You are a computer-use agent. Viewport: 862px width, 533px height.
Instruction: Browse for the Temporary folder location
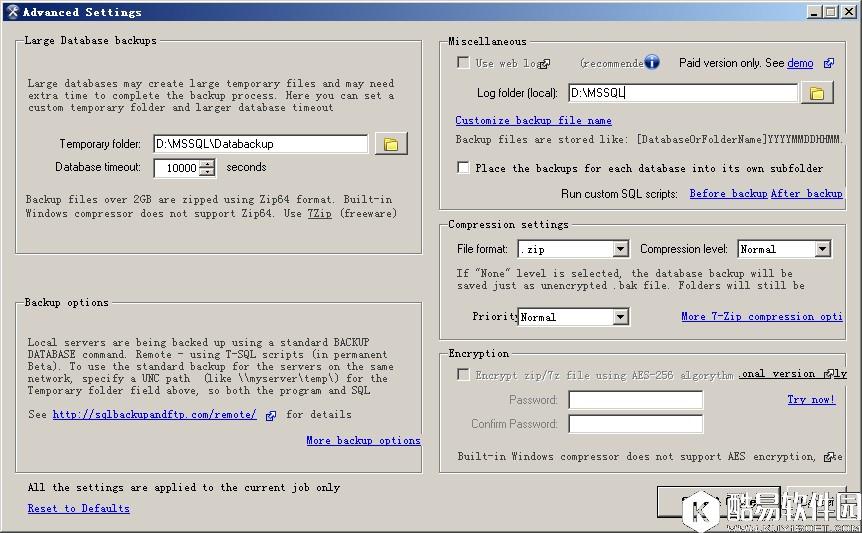point(391,144)
